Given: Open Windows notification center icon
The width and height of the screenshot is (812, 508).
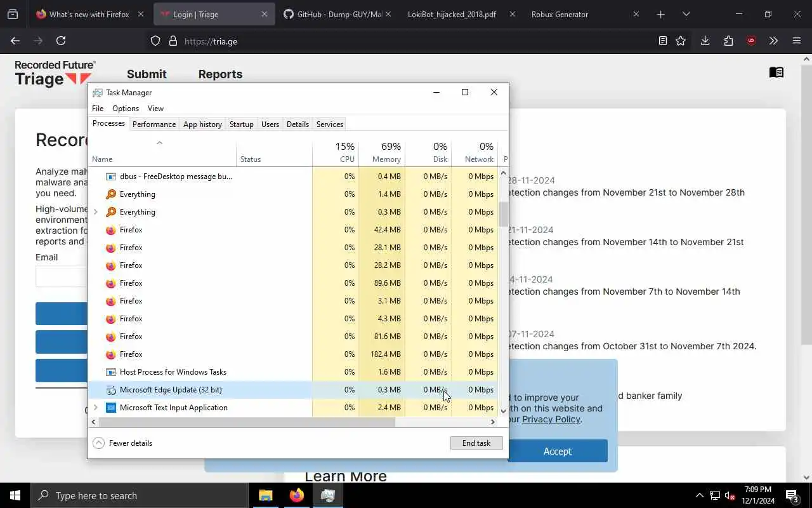Looking at the screenshot, I should [x=792, y=495].
